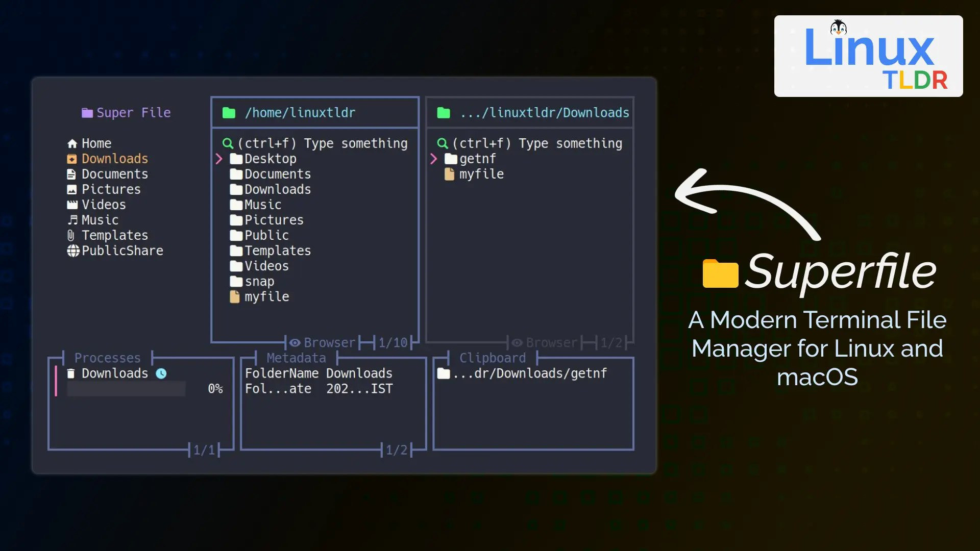Click the Pictures icon in the sidebar

pos(72,189)
